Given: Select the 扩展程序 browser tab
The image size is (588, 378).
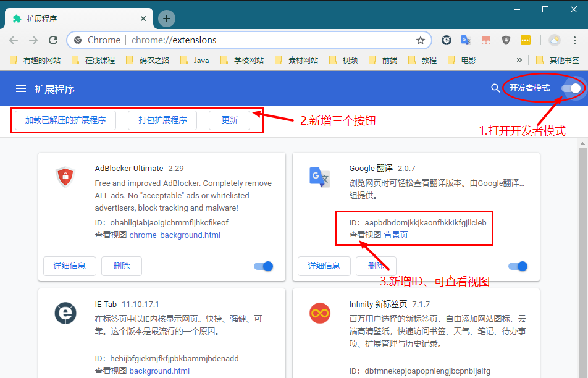Looking at the screenshot, I should tap(79, 19).
